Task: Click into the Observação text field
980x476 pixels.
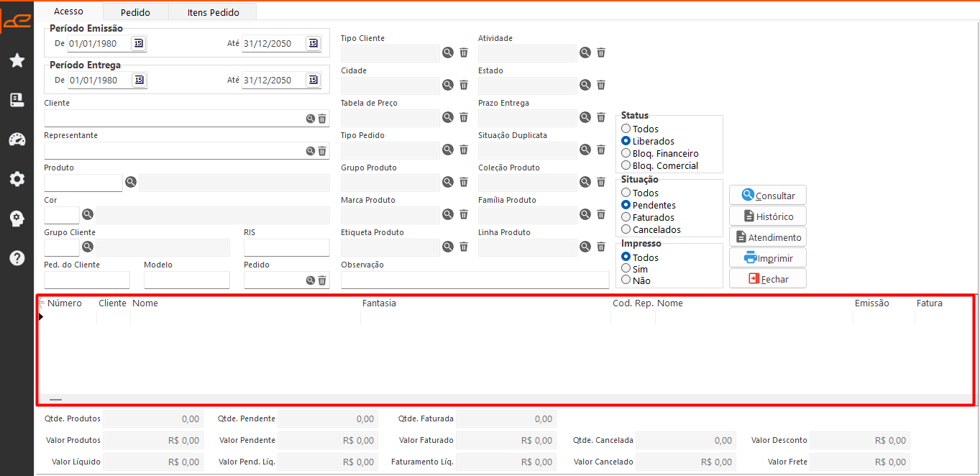Action: 475,280
